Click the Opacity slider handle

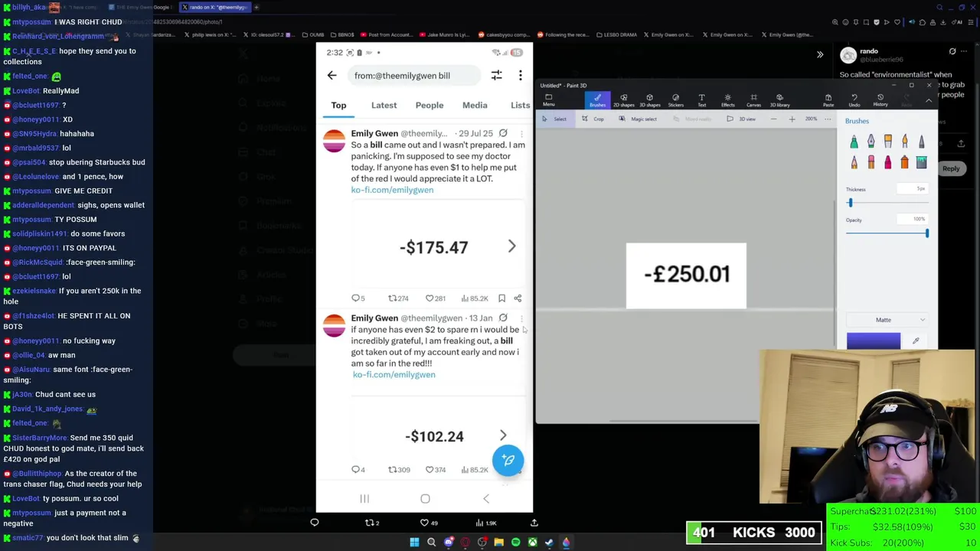pos(926,233)
